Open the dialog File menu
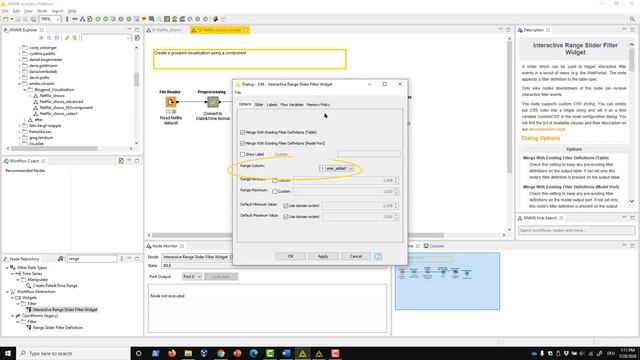The width and height of the screenshot is (640, 360). click(x=238, y=93)
